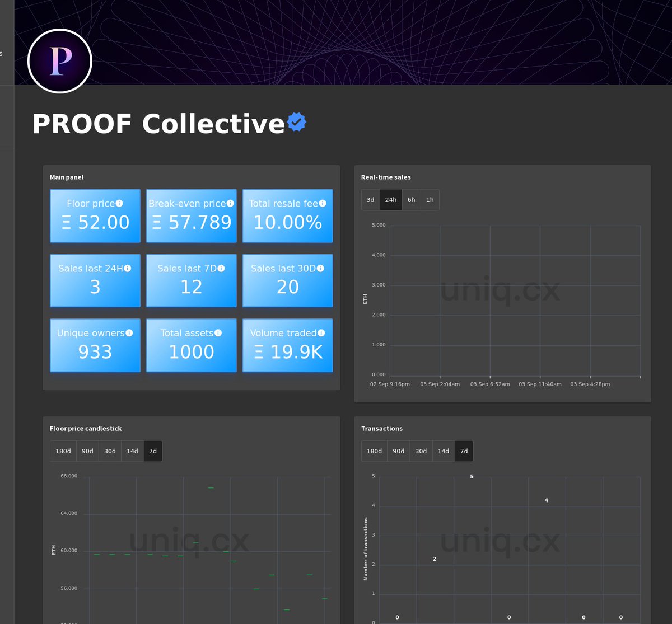Set Transactions chart to 14d
This screenshot has height=624, width=672.
click(444, 451)
